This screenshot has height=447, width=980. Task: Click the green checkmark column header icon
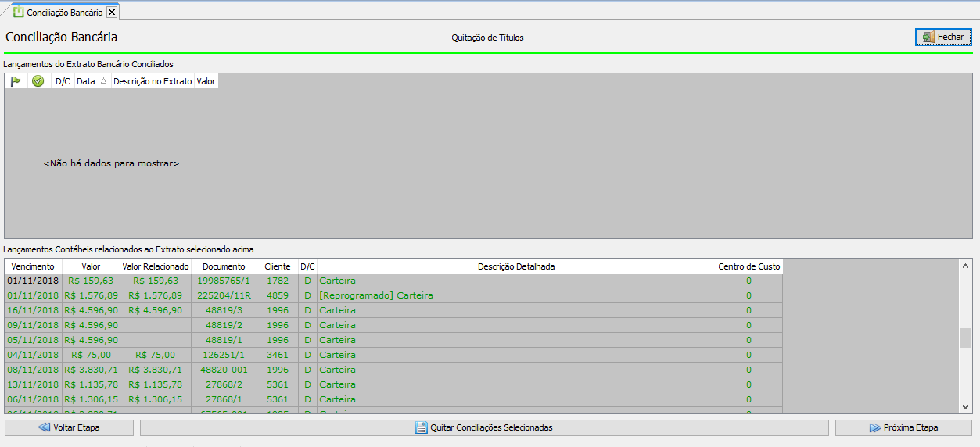[x=38, y=81]
